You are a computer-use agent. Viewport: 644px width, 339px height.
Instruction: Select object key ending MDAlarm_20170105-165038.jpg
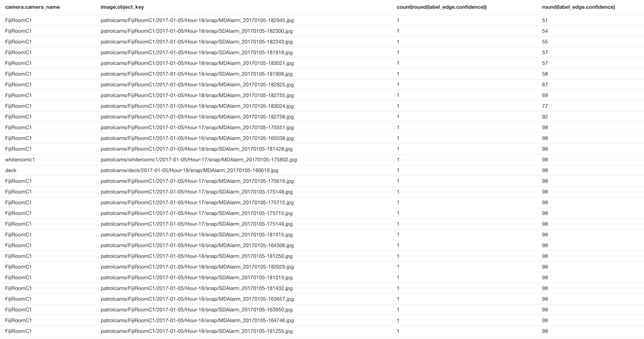[197, 138]
